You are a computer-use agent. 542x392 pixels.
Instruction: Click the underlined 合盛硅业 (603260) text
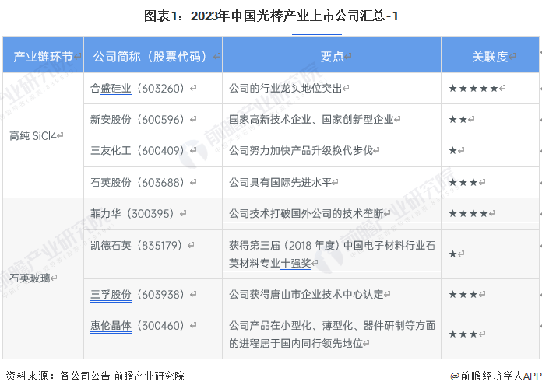pos(137,89)
